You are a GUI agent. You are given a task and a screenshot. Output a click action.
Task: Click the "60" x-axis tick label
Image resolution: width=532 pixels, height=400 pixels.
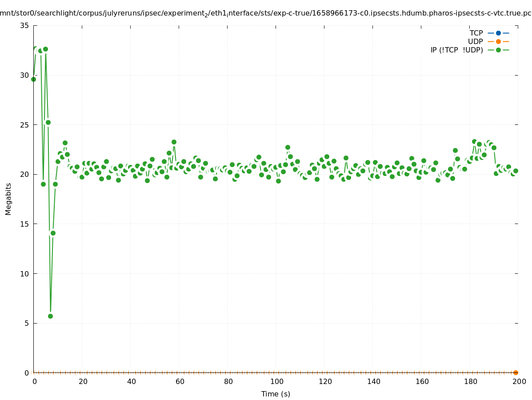click(180, 381)
